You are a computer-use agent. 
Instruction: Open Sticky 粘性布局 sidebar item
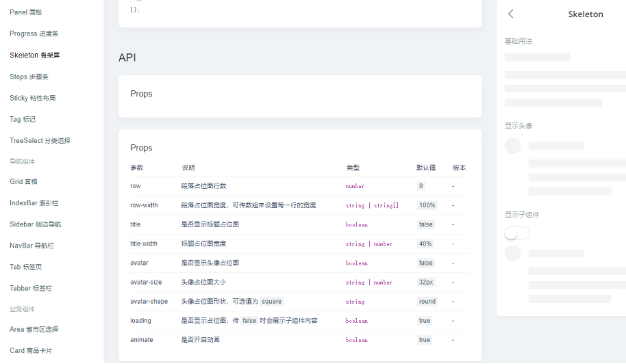coord(33,98)
